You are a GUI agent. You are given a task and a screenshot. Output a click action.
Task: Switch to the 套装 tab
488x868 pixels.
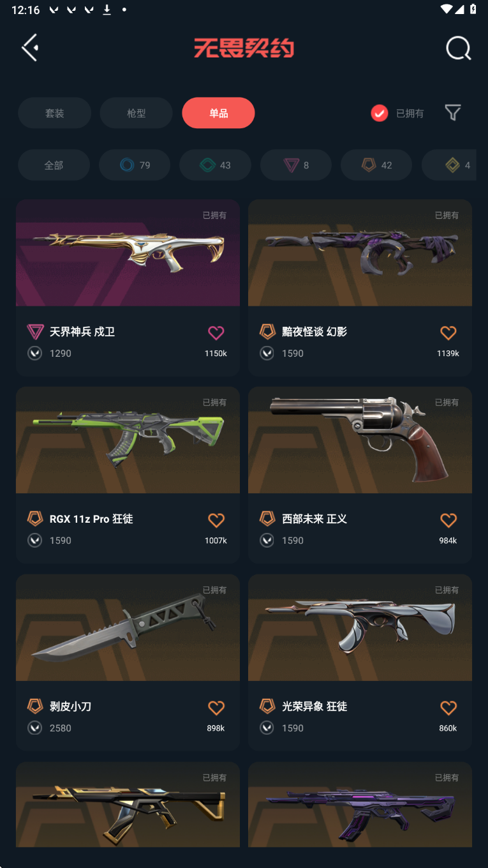[54, 113]
